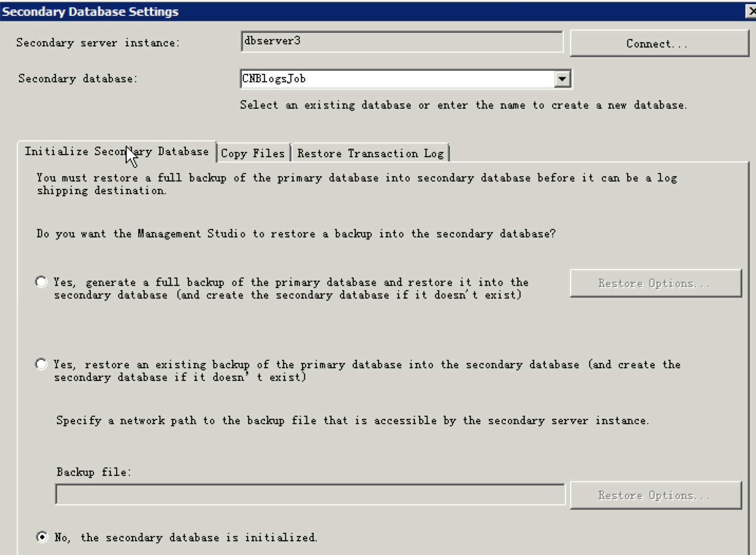
Task: Close the Secondary Database Settings dialog
Action: (x=751, y=11)
